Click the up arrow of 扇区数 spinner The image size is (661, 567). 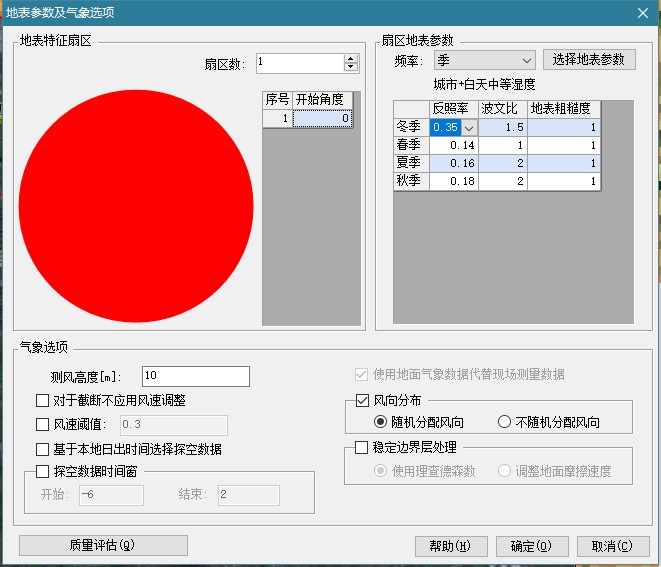(x=350, y=58)
